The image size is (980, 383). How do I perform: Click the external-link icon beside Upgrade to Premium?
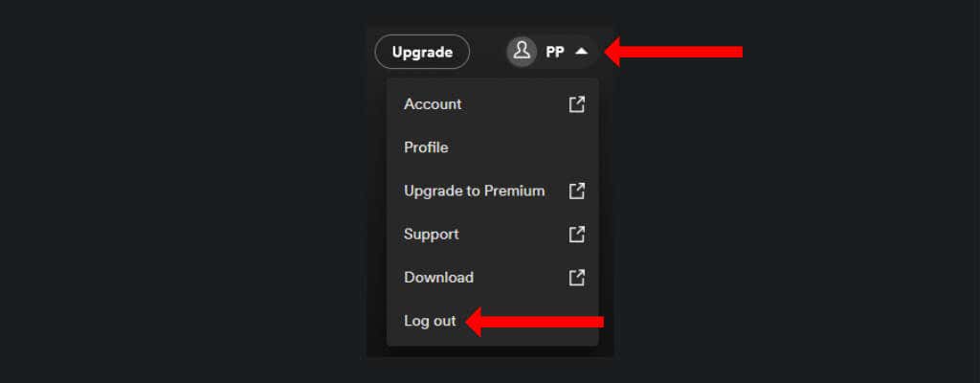click(576, 191)
